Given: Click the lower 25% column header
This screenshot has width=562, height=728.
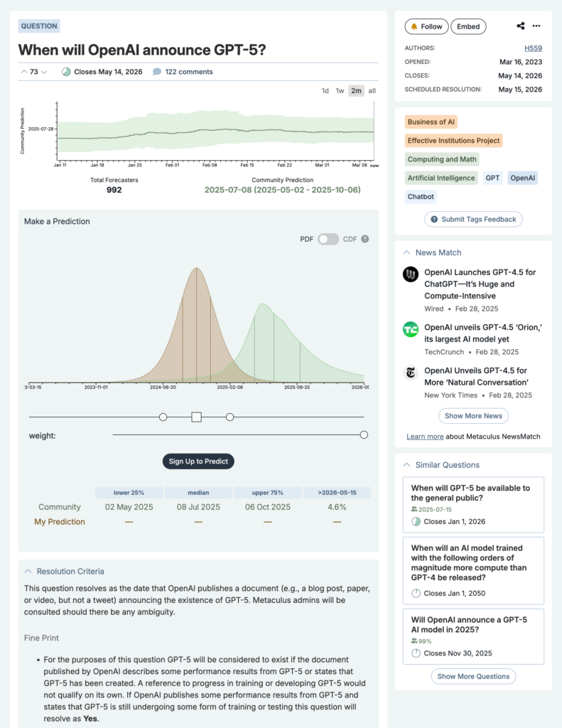Looking at the screenshot, I should [129, 493].
